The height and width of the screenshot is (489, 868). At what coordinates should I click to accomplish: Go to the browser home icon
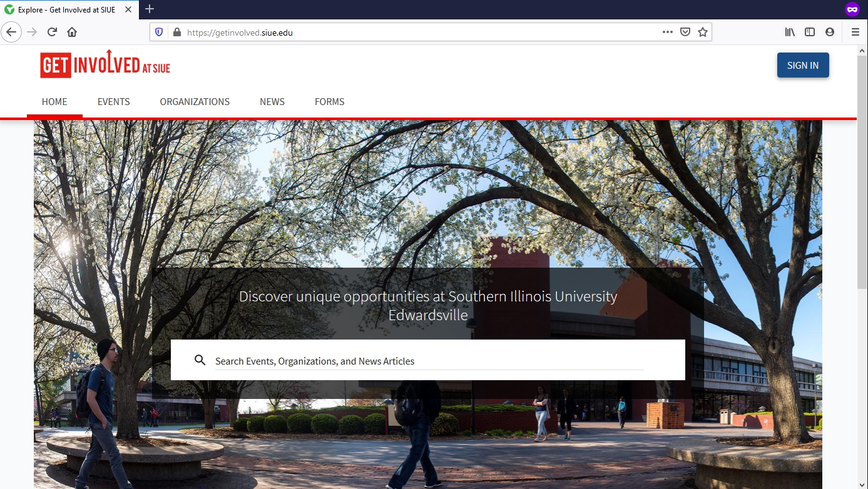[72, 32]
